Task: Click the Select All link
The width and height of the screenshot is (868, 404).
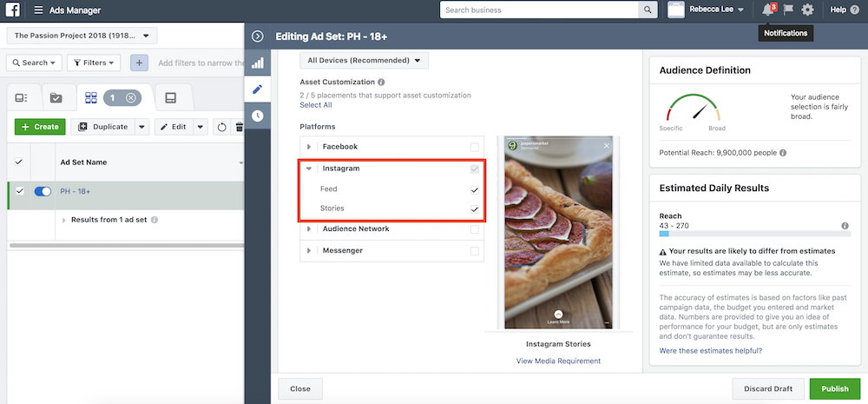Action: click(x=316, y=105)
